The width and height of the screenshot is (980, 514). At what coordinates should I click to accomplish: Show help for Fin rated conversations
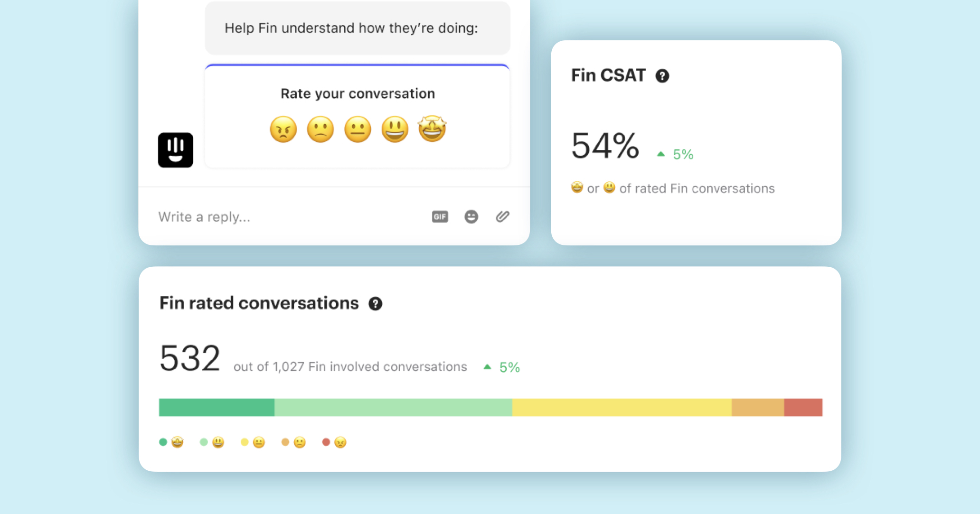375,304
